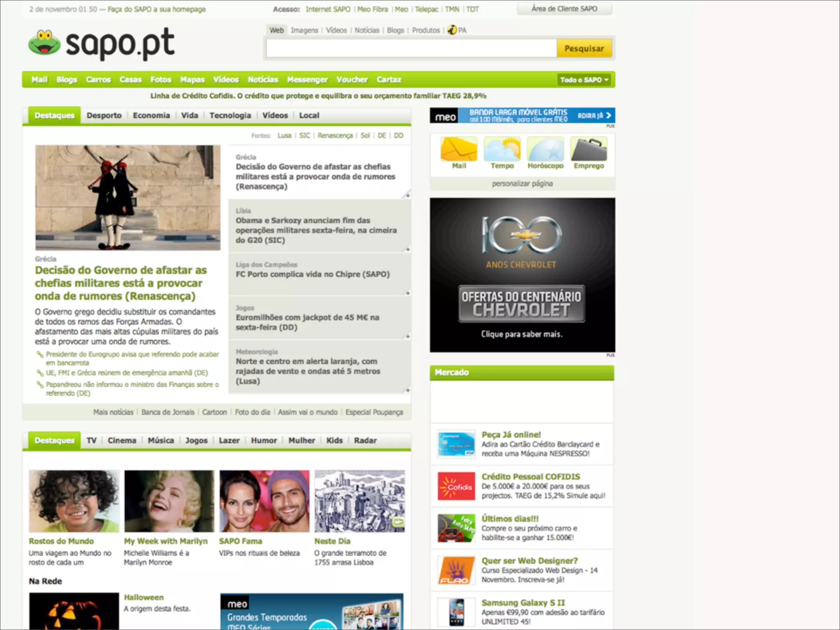The image size is (840, 630).
Task: Select the Cinema entertainment tab
Action: point(122,441)
